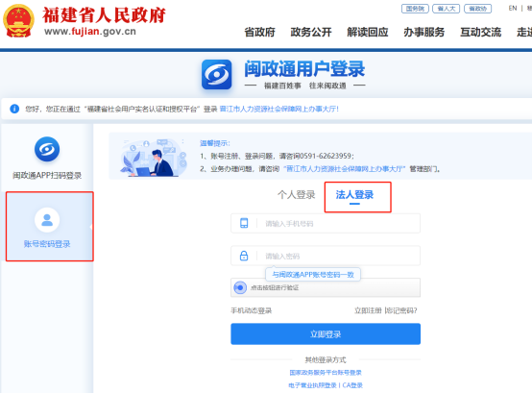Screen dimensions: 532x394
Task: Focus the 请输入手机号码 input field
Action: point(326,223)
